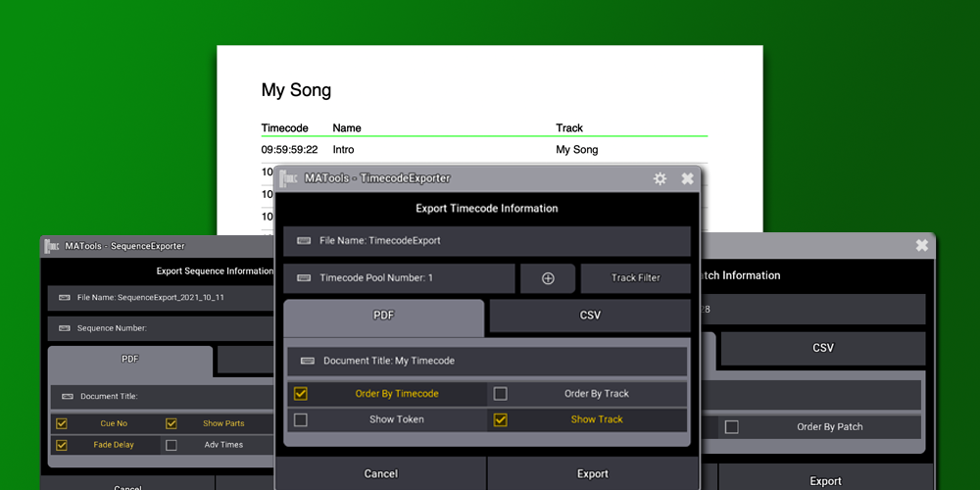This screenshot has height=490, width=980.
Task: Enable Show Token checkbox
Action: 301,420
